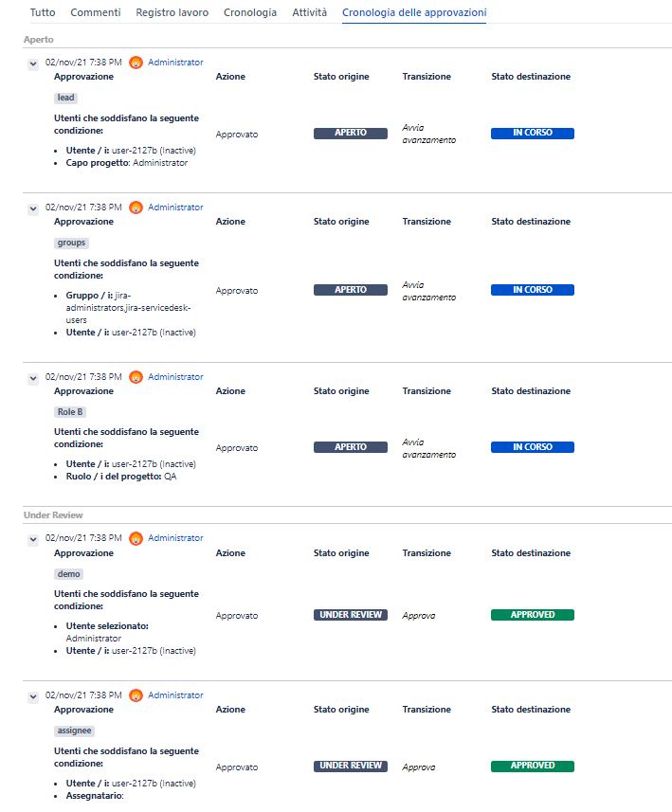Open Administrator link in the demo entry
Viewport: 672px width, 812px height.
click(175, 538)
